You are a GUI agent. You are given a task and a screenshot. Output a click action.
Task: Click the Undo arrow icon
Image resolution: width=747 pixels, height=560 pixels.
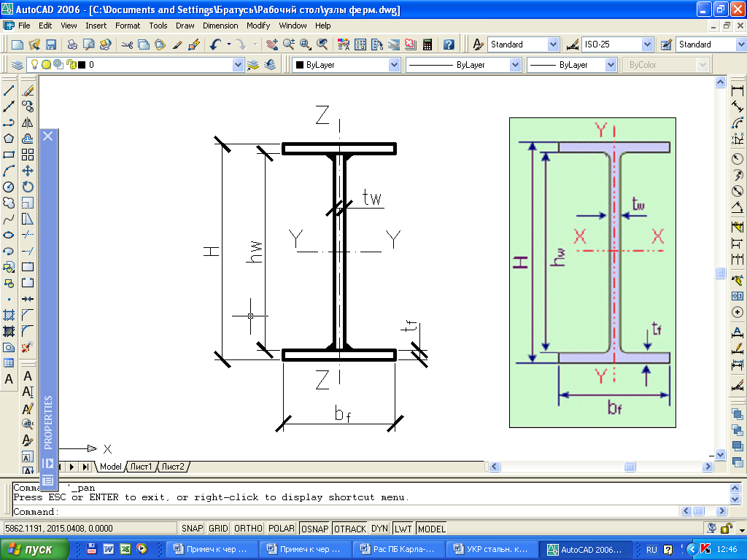pyautogui.click(x=215, y=44)
